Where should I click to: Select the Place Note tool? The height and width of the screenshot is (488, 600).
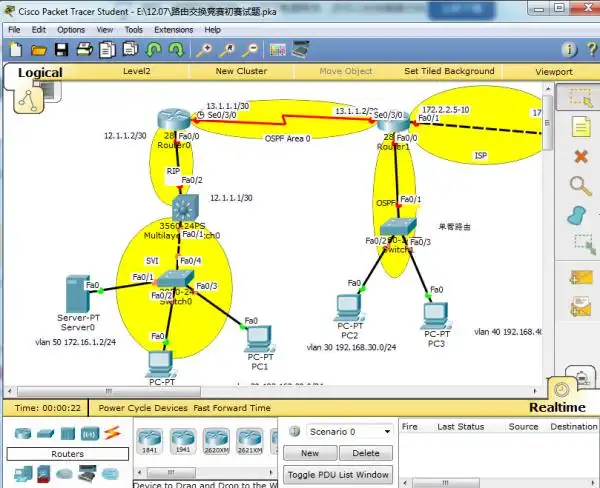580,127
